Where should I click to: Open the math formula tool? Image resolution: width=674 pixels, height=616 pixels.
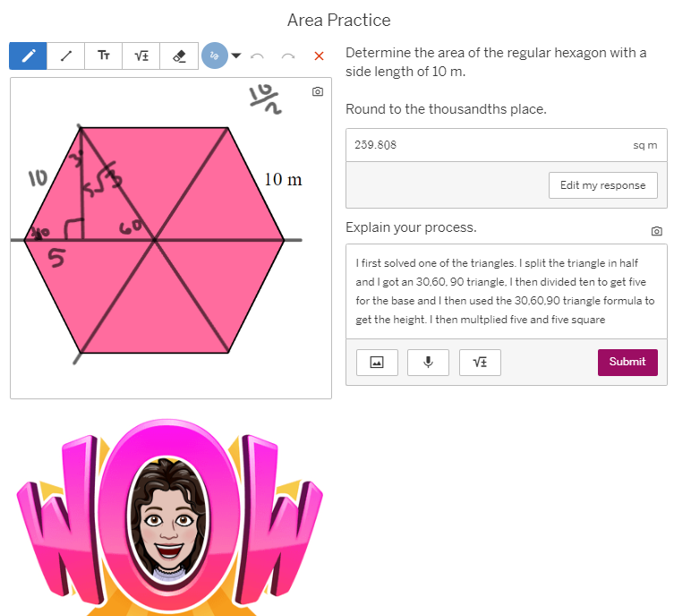pyautogui.click(x=141, y=56)
